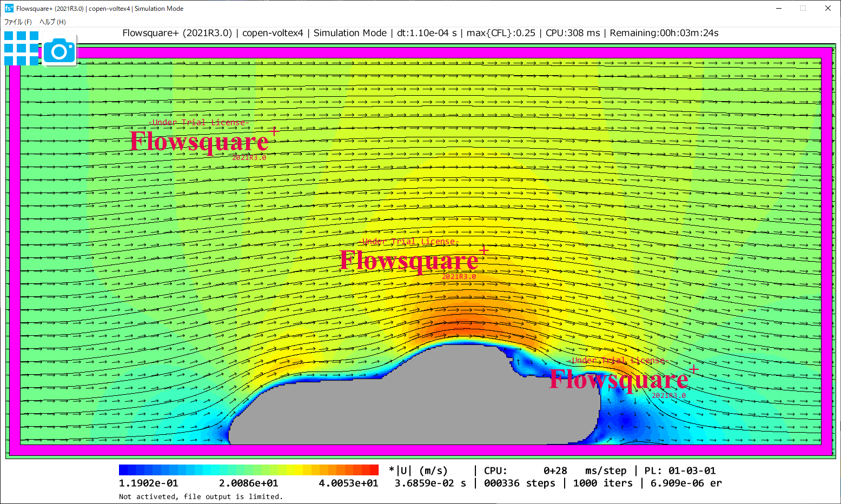Click 'Not activeted, file output is limited.' message

click(201, 496)
